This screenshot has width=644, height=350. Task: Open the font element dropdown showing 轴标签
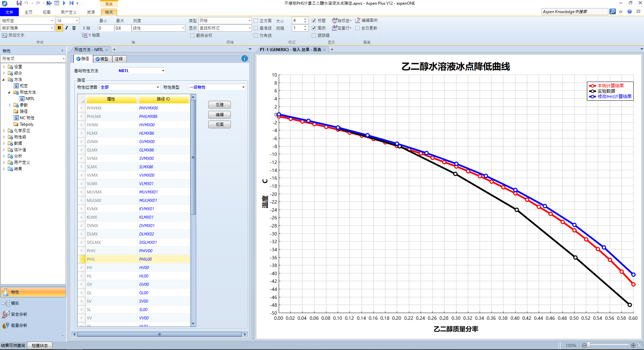point(28,20)
